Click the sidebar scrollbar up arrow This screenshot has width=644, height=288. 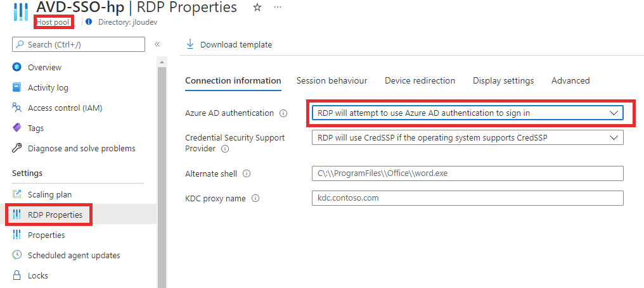coord(162,63)
